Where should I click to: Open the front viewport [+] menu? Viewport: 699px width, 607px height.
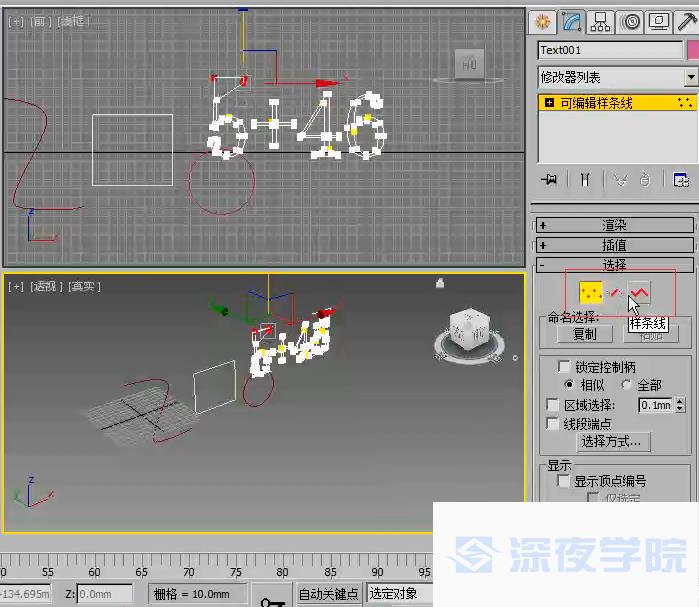pyautogui.click(x=16, y=21)
